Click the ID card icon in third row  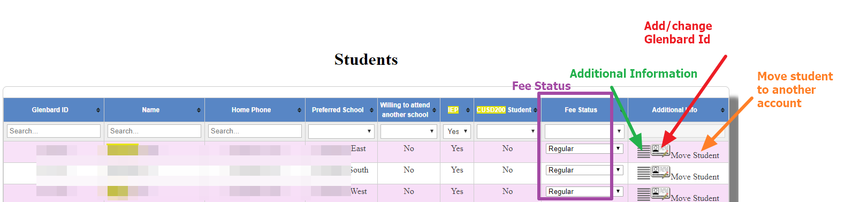pos(660,193)
